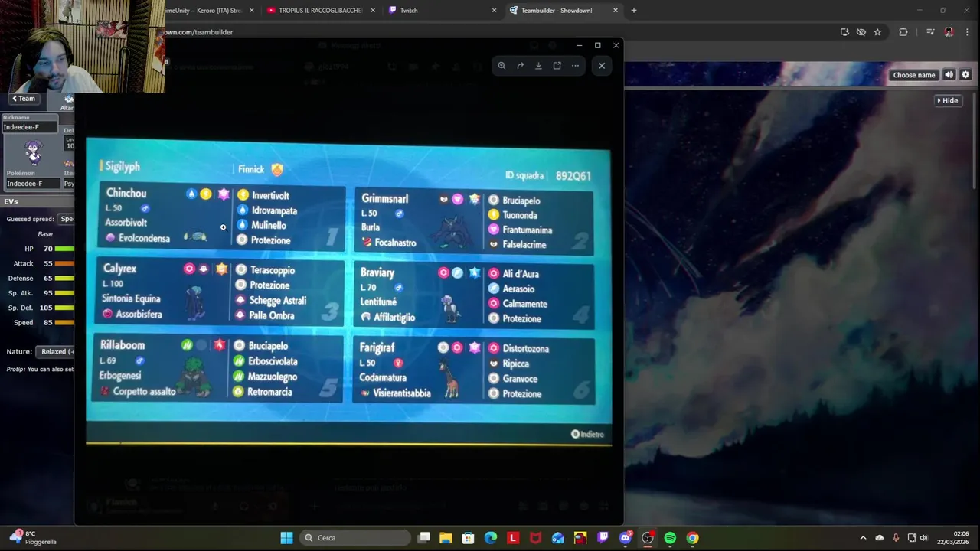Open McAfee from the taskbar
This screenshot has height=551, width=980.
pos(535,538)
